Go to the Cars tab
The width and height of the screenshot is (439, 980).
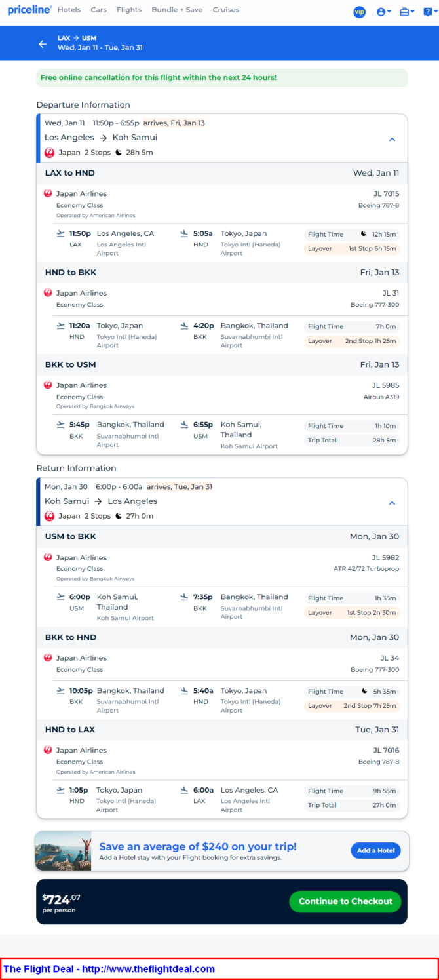(98, 10)
